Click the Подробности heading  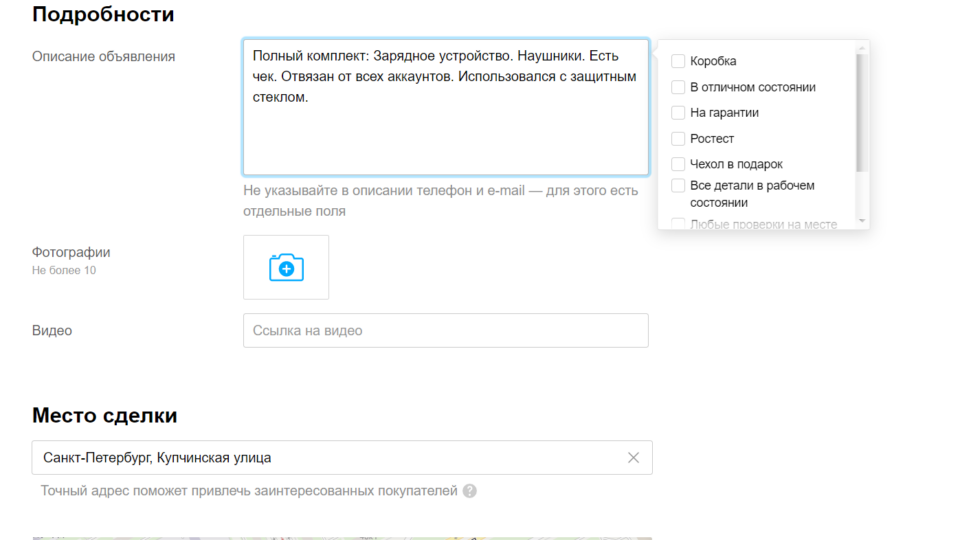pos(103,14)
